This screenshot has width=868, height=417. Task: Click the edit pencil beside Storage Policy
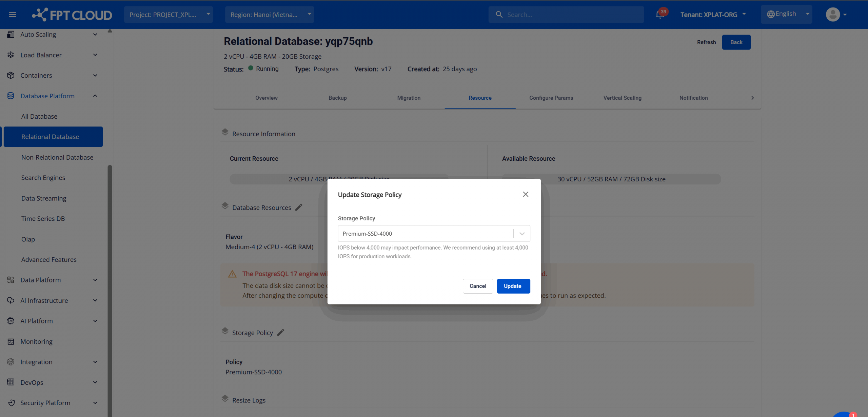281,333
